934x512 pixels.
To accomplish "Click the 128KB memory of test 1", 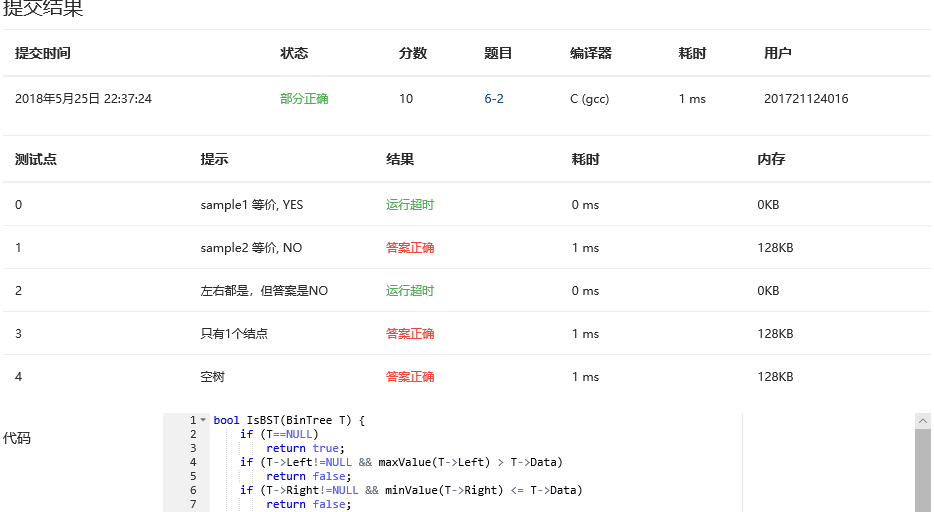I will coord(775,248).
